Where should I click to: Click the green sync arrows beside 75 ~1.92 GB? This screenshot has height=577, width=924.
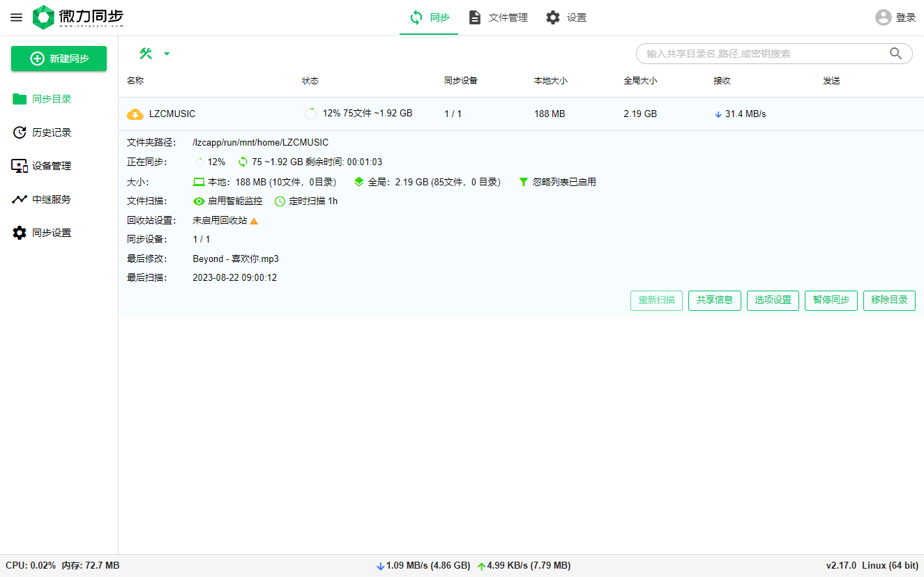[x=243, y=162]
